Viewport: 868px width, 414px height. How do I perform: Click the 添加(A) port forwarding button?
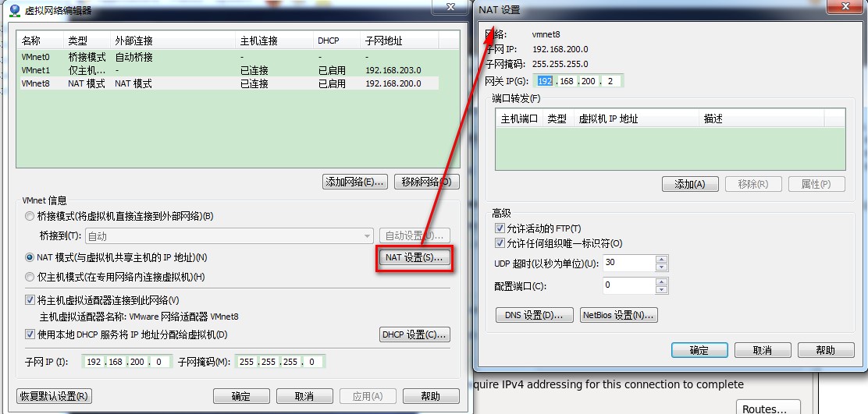click(x=690, y=184)
